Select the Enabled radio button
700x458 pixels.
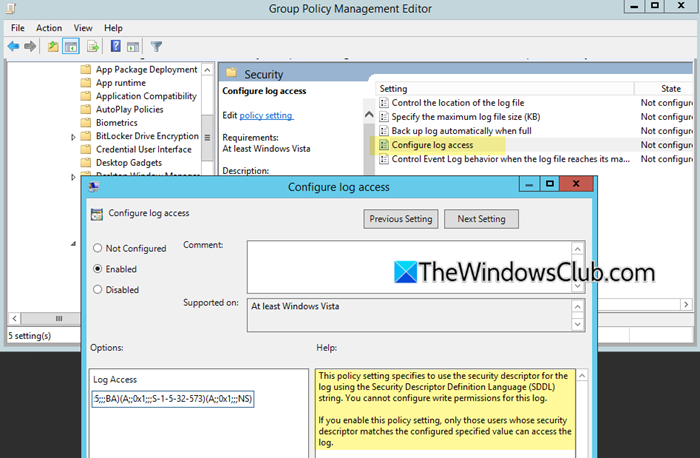click(97, 269)
